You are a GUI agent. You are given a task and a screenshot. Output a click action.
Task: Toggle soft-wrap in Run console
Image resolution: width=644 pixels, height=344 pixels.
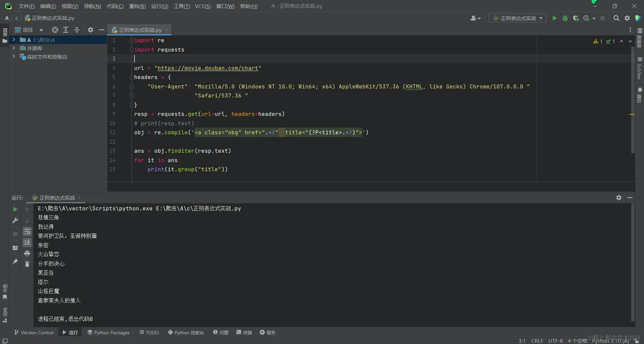[x=27, y=231]
